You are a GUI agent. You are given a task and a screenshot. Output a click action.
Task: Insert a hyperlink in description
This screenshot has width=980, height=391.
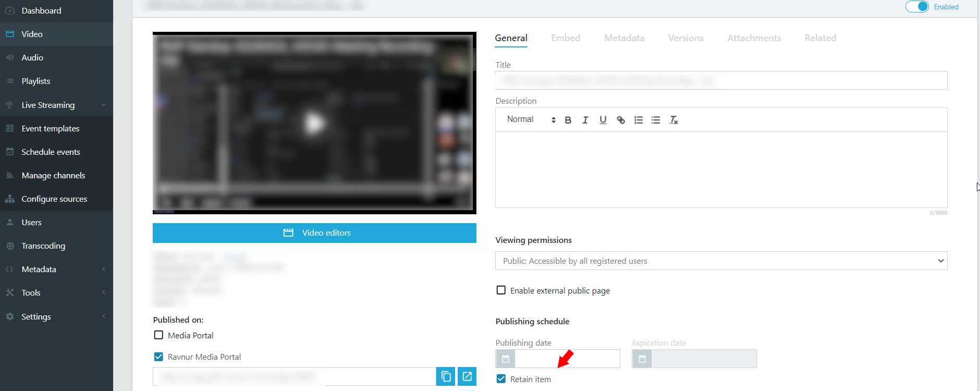click(x=621, y=120)
